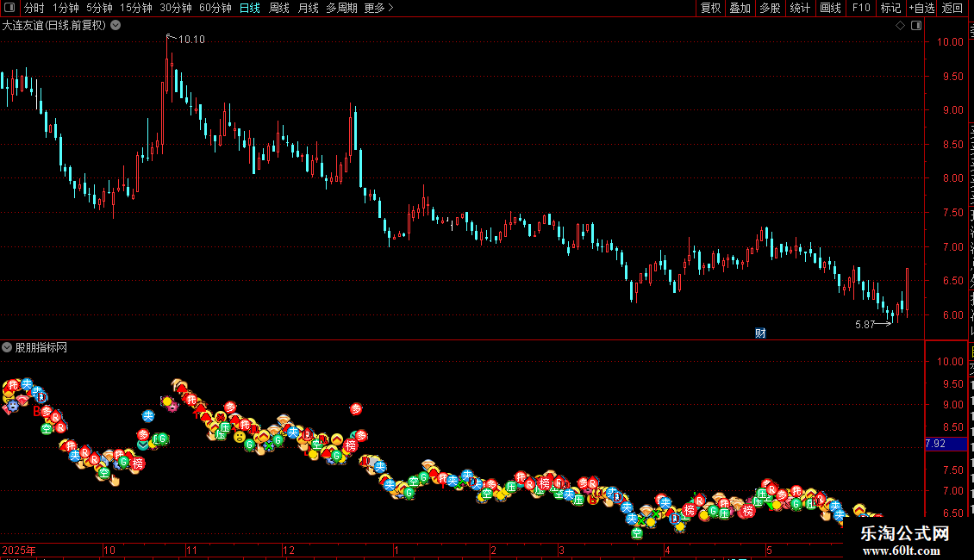Add stock via the +自选 button
Viewport: 974px width, 560px height.
[921, 8]
